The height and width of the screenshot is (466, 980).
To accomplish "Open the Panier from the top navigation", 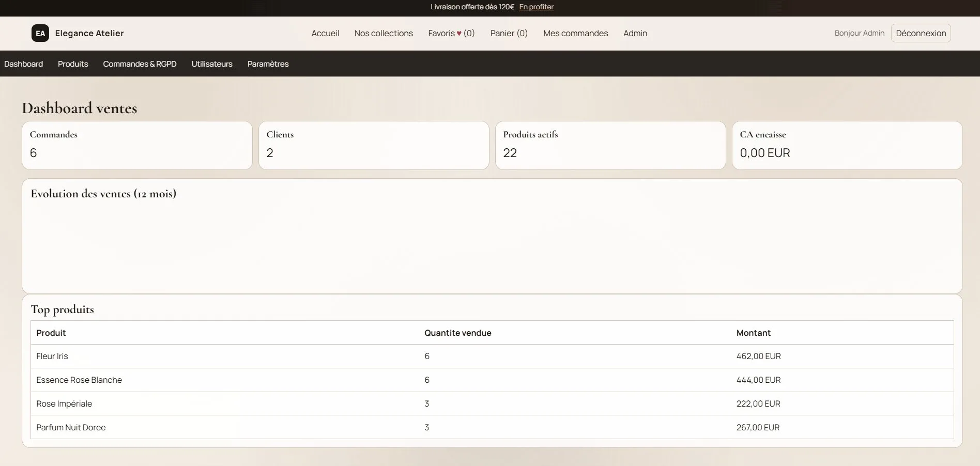I will click(x=509, y=33).
